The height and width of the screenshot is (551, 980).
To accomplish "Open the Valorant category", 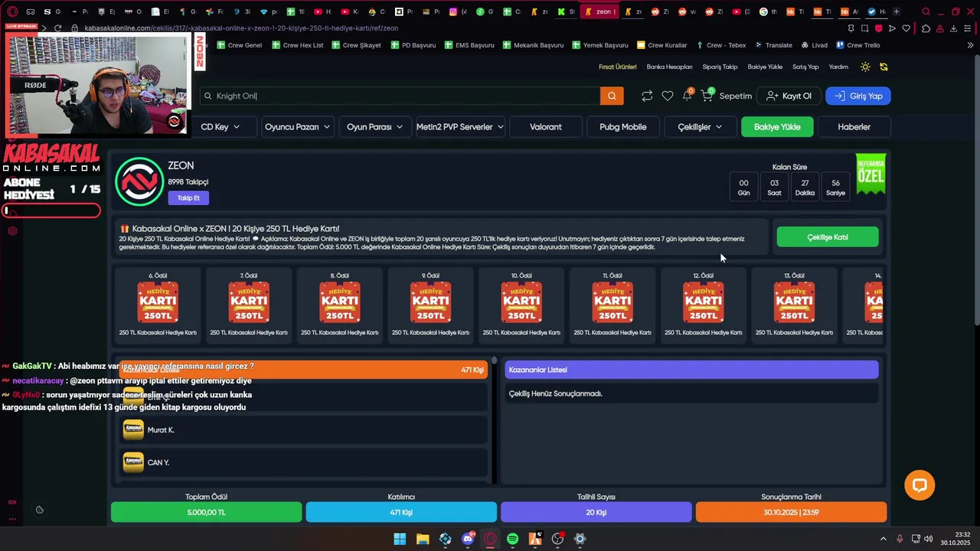I will click(546, 127).
